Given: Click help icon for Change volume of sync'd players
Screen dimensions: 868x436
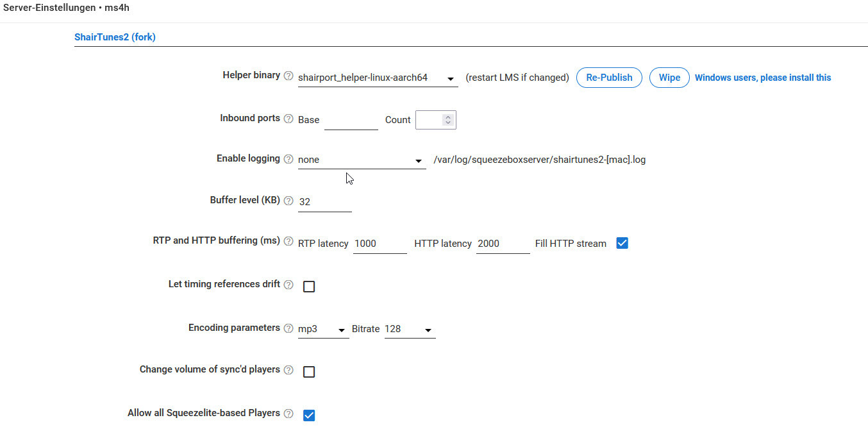Looking at the screenshot, I should coord(288,370).
